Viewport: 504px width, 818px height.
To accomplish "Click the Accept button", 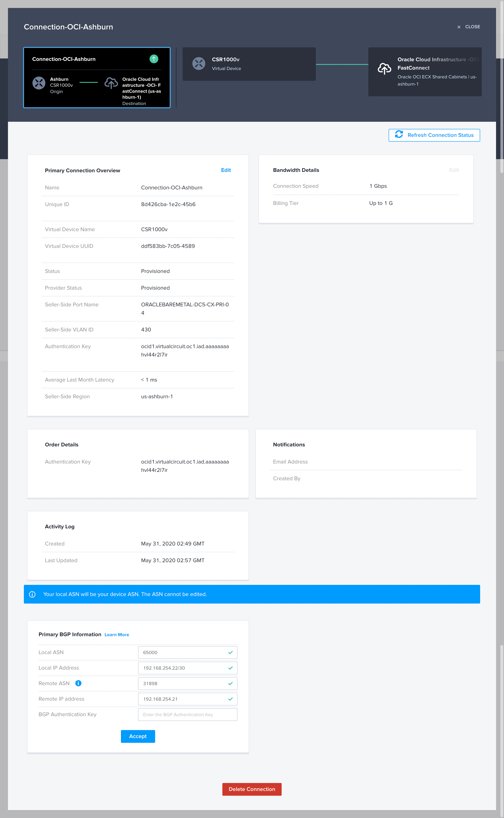I will [x=138, y=736].
